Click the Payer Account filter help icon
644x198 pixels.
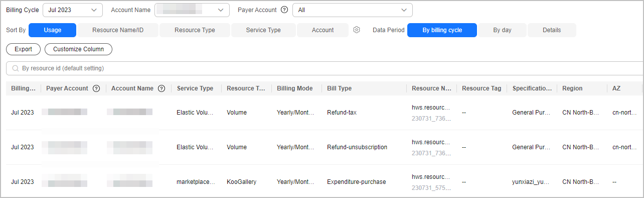pyautogui.click(x=284, y=10)
